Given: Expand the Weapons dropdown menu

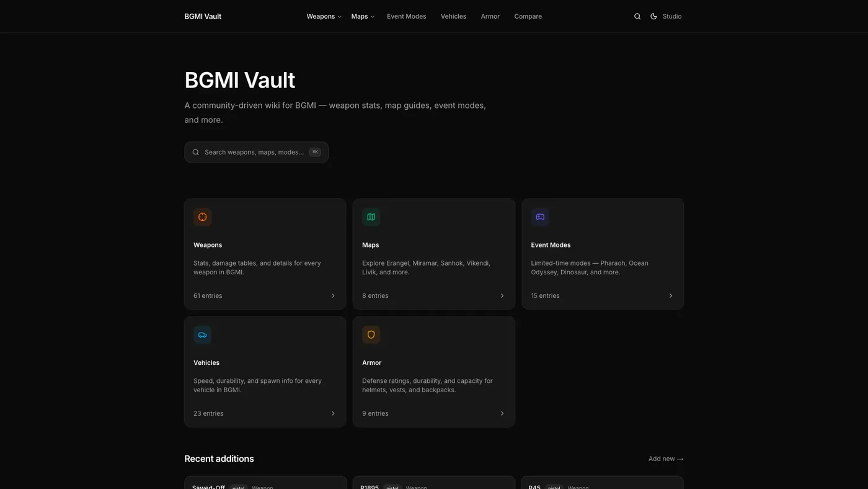Looking at the screenshot, I should [324, 17].
